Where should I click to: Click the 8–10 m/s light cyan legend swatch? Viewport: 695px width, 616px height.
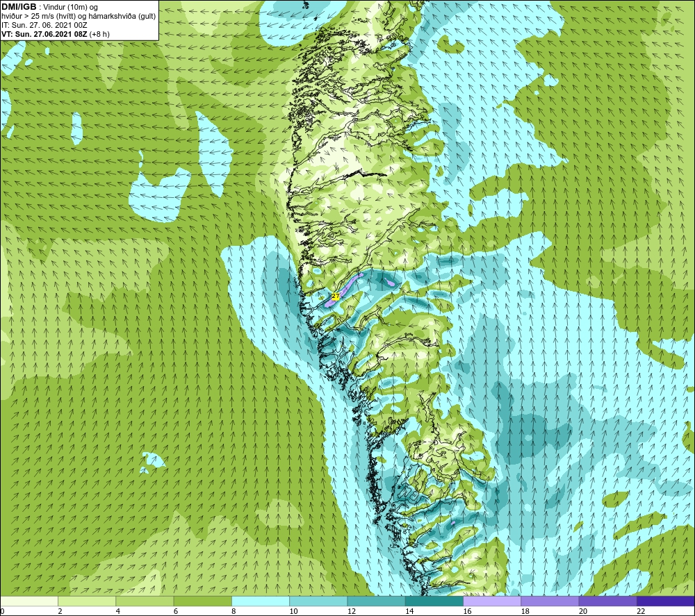coord(261,601)
